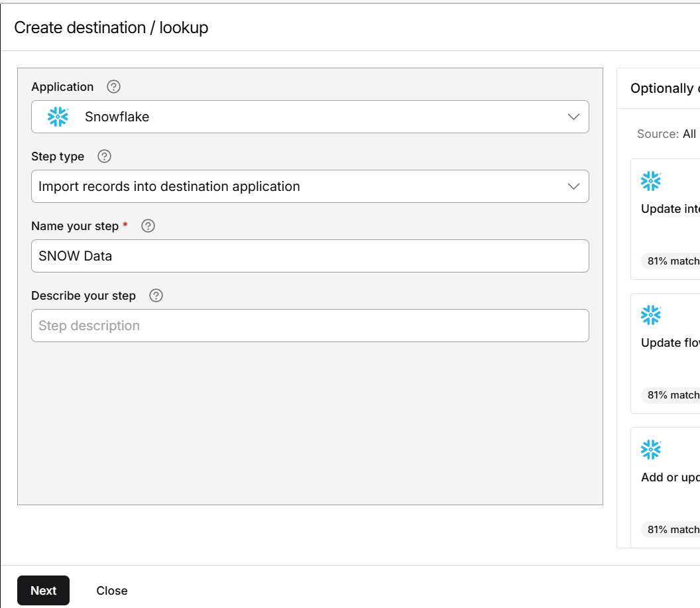Screen dimensions: 700x608
Task: Click Snowflake icon on the 'Update inte' card
Action: [651, 181]
